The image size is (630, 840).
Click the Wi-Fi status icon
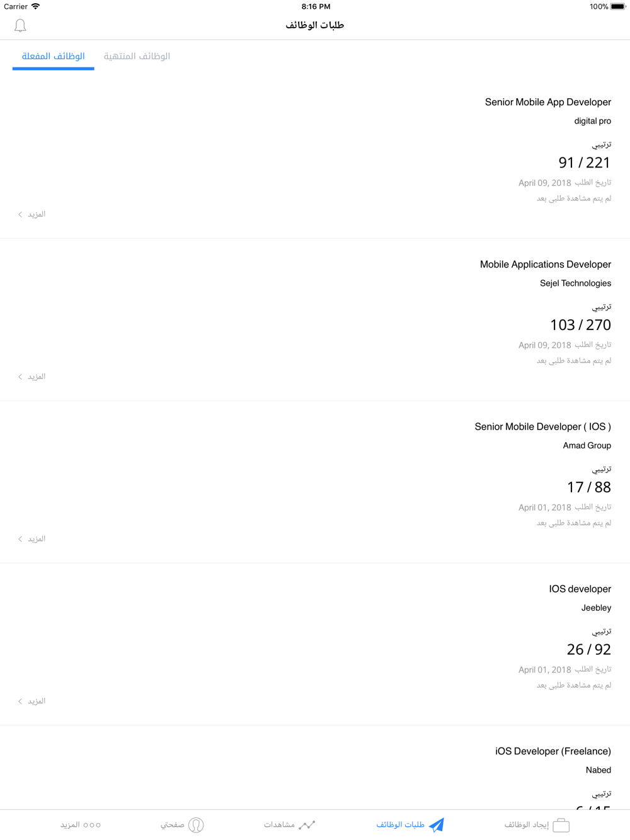36,6
